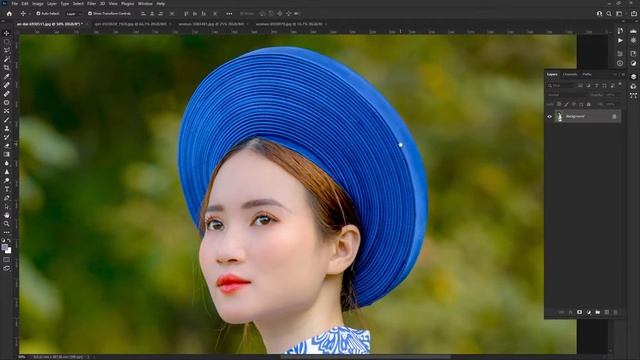The width and height of the screenshot is (640, 360).
Task: Select the Brush tool
Action: pyautogui.click(x=7, y=120)
